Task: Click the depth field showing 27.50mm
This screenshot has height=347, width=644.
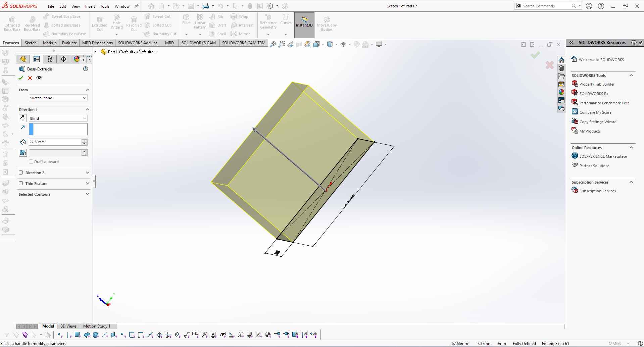Action: click(x=55, y=142)
